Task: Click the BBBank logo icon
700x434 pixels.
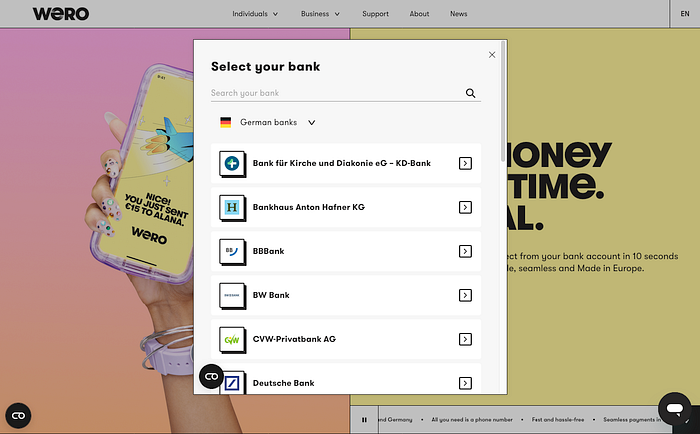Action: pos(232,251)
